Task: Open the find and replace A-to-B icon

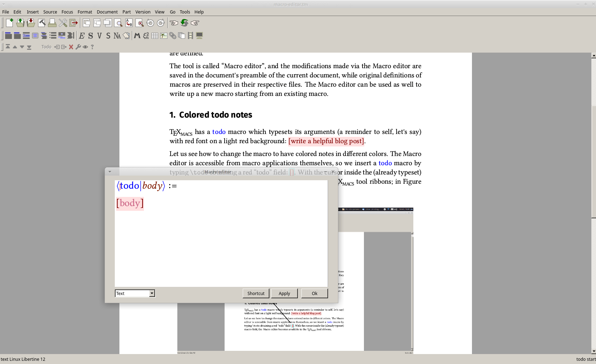Action: click(x=129, y=23)
